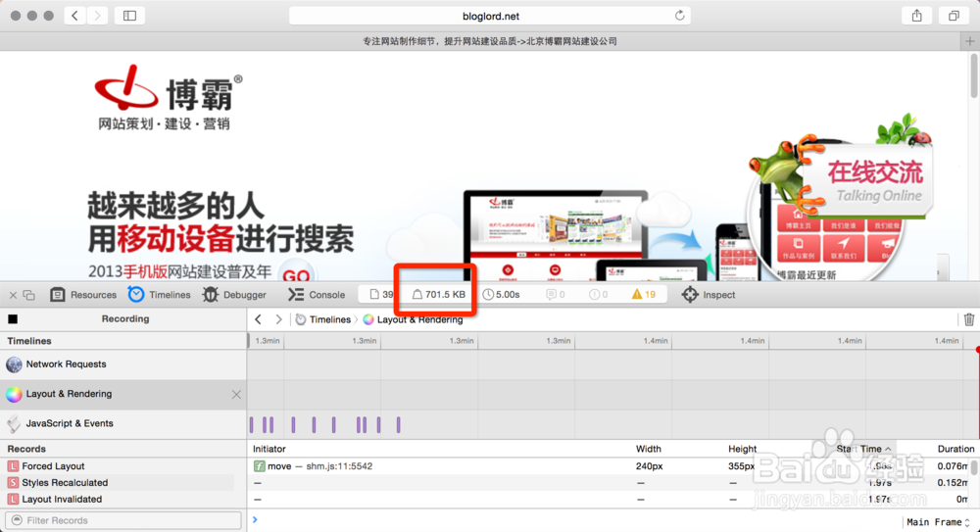Go back with Safari's back arrow
The width and height of the screenshot is (980, 532).
(75, 16)
